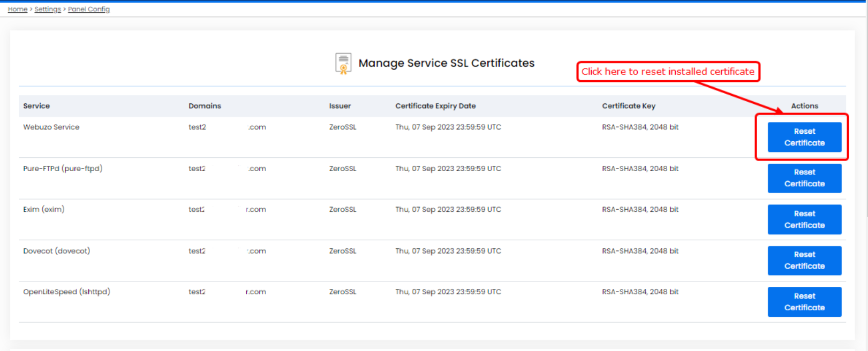868x351 pixels.
Task: Click the OpenLiteSpeed (lshttpd) service name
Action: point(66,292)
